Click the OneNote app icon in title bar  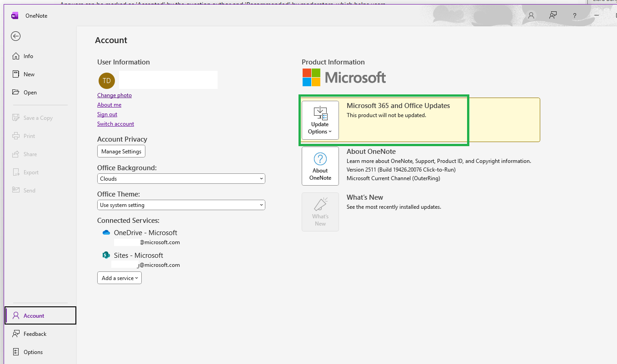coord(15,16)
